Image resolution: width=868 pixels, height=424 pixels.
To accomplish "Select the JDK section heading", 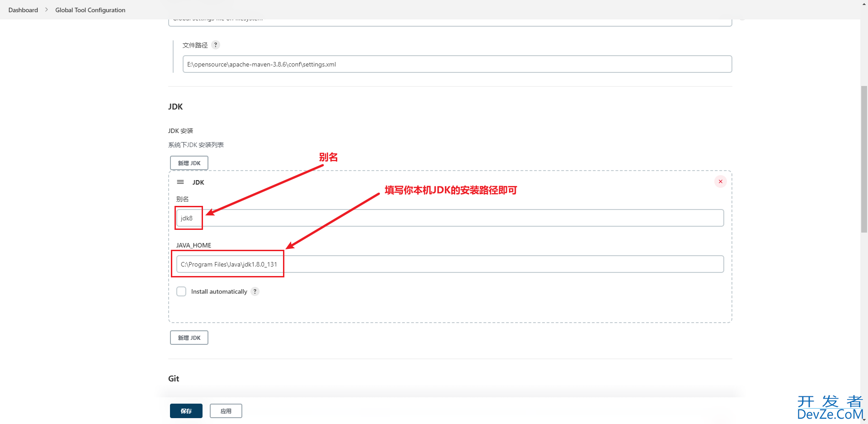I will pos(175,107).
